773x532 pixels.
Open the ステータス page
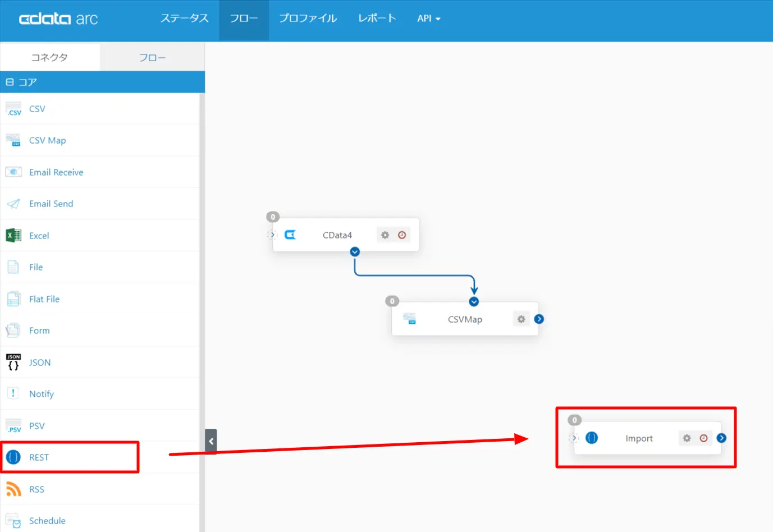click(x=185, y=19)
